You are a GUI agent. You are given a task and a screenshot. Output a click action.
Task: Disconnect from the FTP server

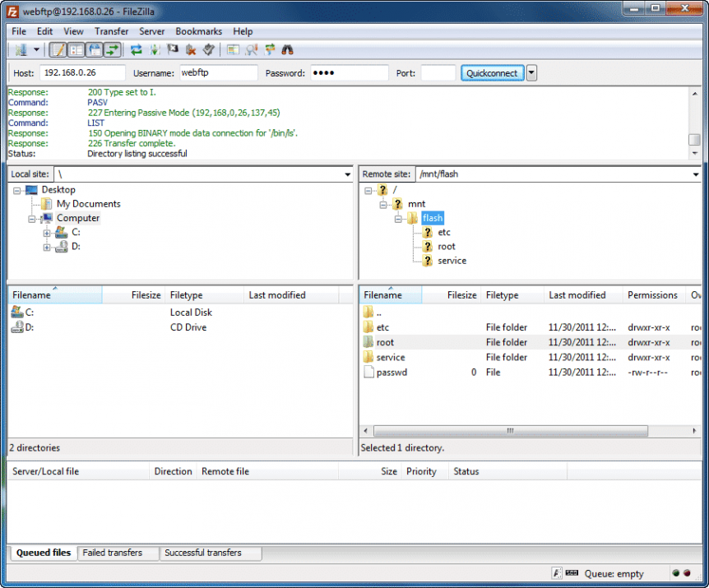[191, 50]
